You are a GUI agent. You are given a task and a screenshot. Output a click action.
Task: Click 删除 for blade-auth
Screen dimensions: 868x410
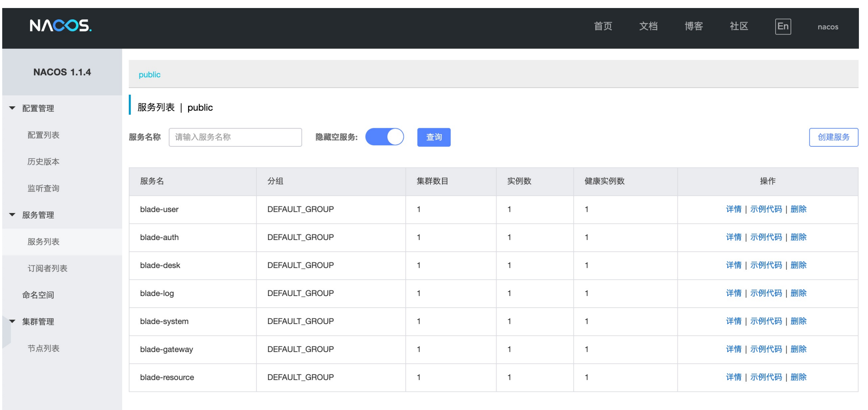(x=799, y=237)
